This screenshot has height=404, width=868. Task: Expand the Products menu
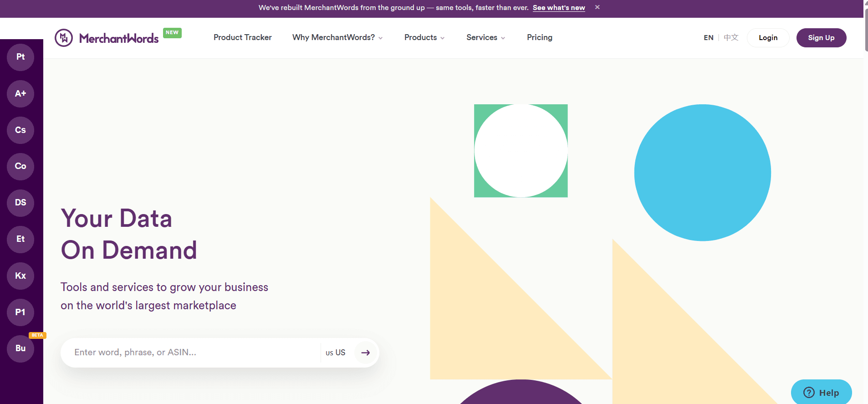point(424,37)
